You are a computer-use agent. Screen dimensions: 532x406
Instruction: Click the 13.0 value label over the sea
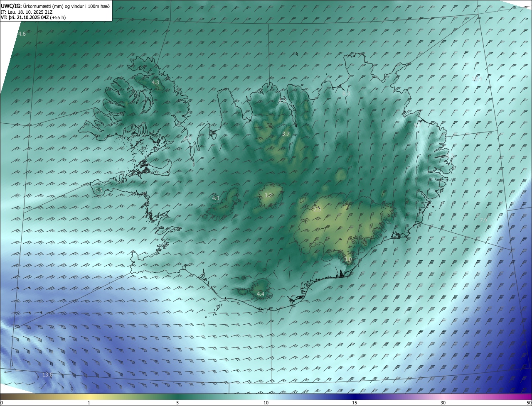(x=47, y=375)
